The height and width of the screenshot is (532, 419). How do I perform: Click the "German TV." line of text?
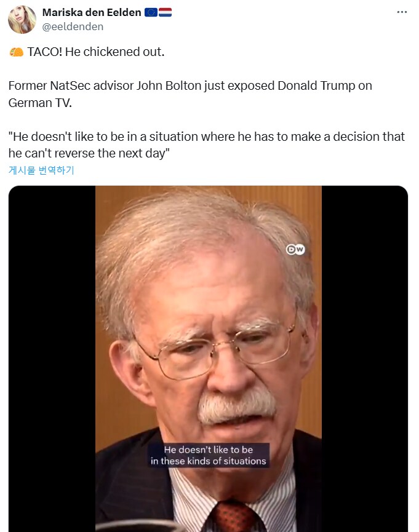(40, 103)
